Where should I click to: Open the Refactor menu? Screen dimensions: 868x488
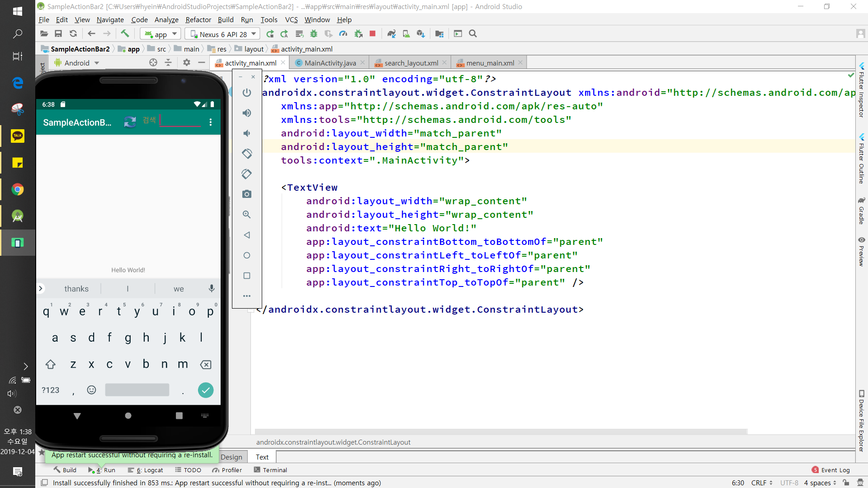tap(198, 19)
